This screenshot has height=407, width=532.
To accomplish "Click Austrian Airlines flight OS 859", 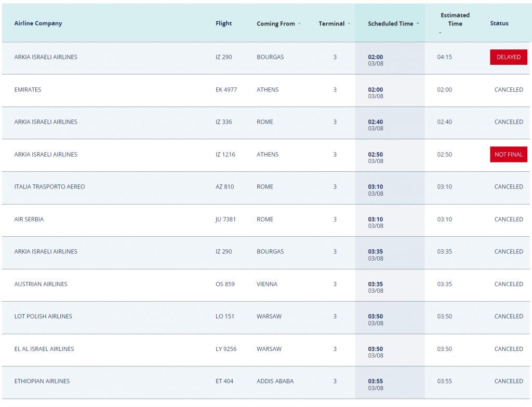I will 225,284.
